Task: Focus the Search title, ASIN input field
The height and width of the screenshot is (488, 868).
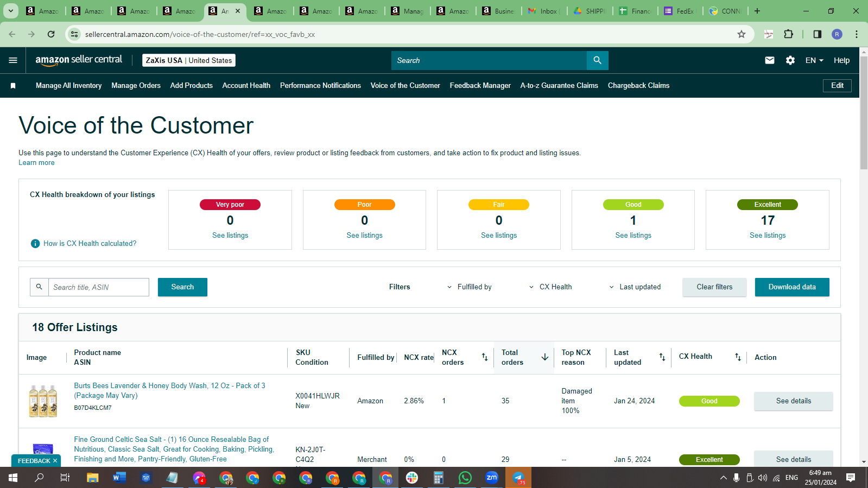Action: [x=99, y=287]
